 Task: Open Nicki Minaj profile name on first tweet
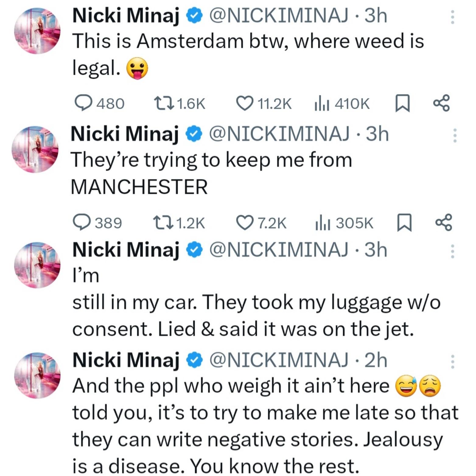[125, 15]
